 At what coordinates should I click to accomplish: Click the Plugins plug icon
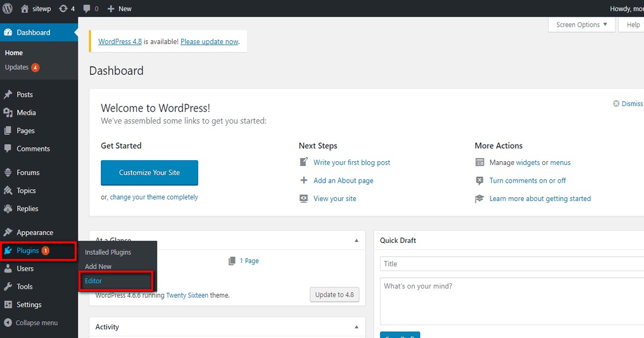[8, 250]
